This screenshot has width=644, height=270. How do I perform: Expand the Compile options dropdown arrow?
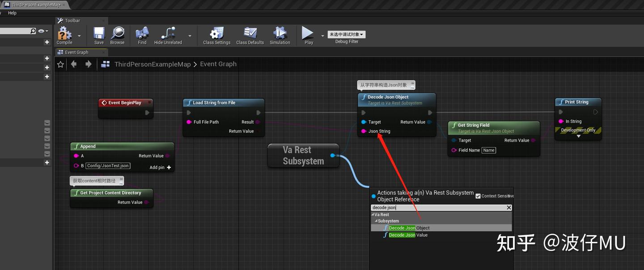[79, 36]
